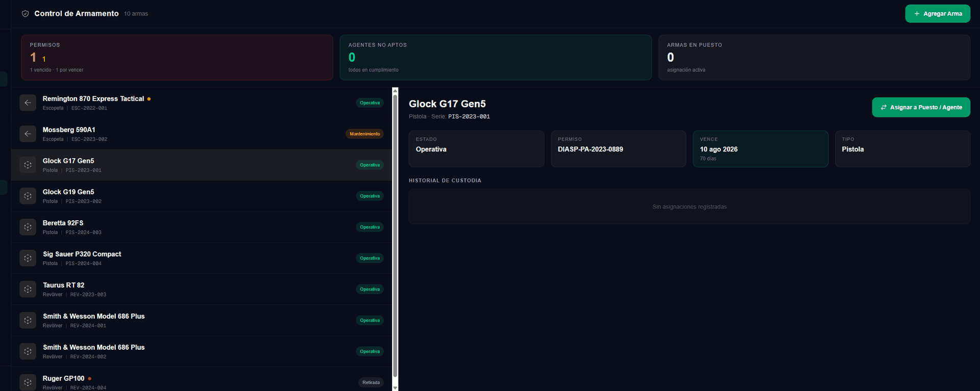The height and width of the screenshot is (391, 980).
Task: Click the target icon next to Taurus RT 82
Action: [28, 290]
